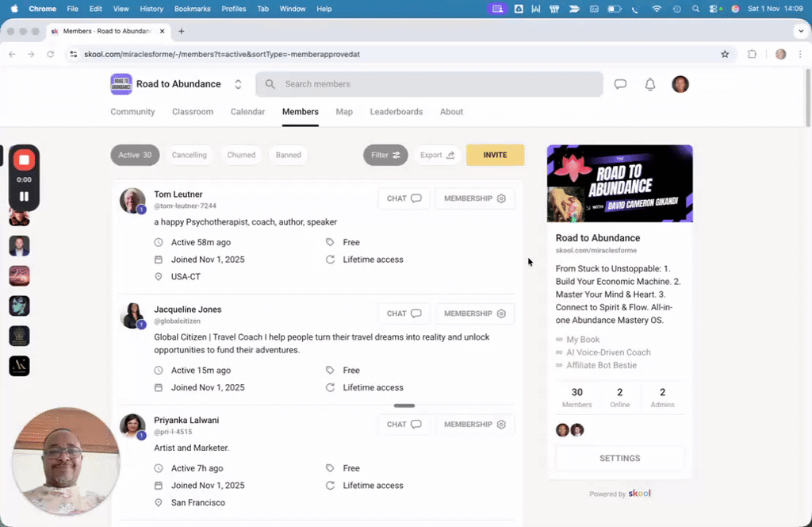The height and width of the screenshot is (527, 812).
Task: Open Tom Leutner's MEMBERSHIP settings
Action: pyautogui.click(x=475, y=198)
